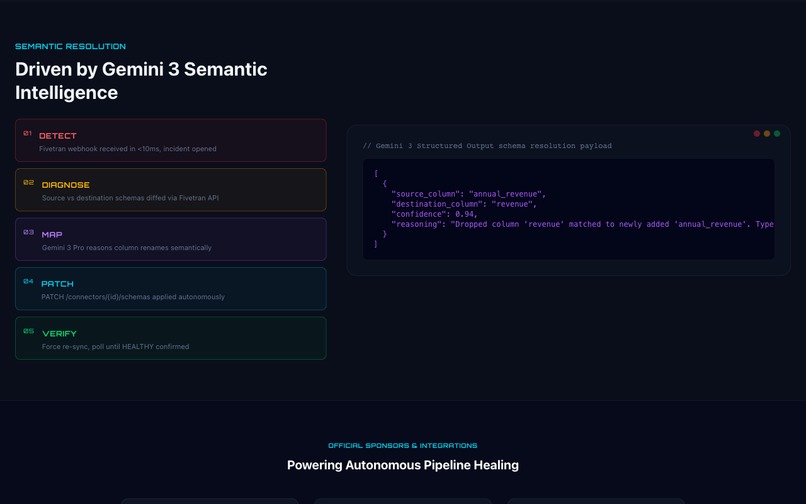
Task: Click 'PATCH /connectors/{id}/schemas applied autonomously' text
Action: tap(133, 297)
